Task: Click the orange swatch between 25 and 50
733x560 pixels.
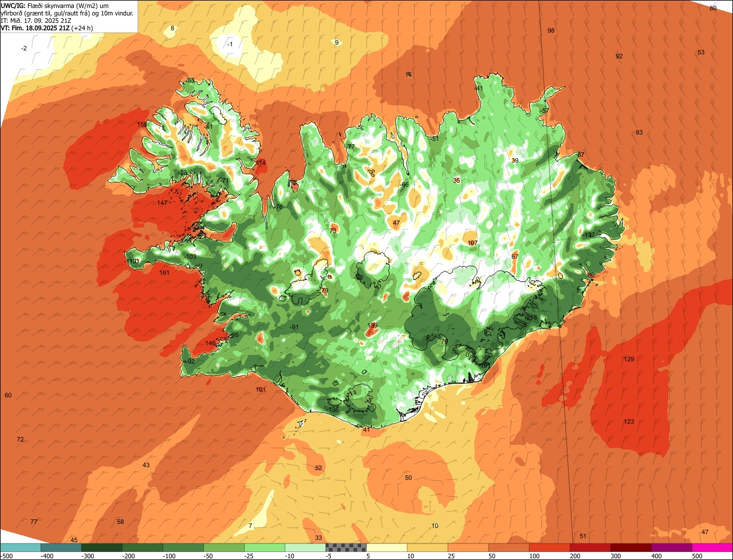Action: [468, 547]
